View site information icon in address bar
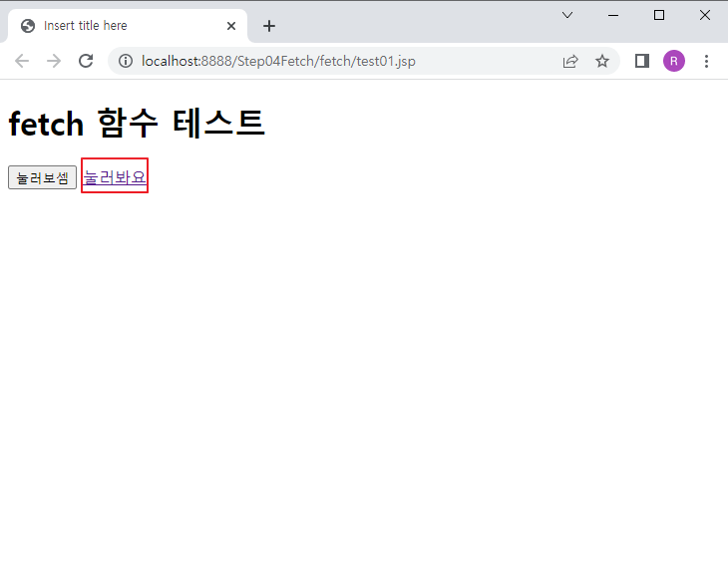This screenshot has height=567, width=728. pos(126,61)
